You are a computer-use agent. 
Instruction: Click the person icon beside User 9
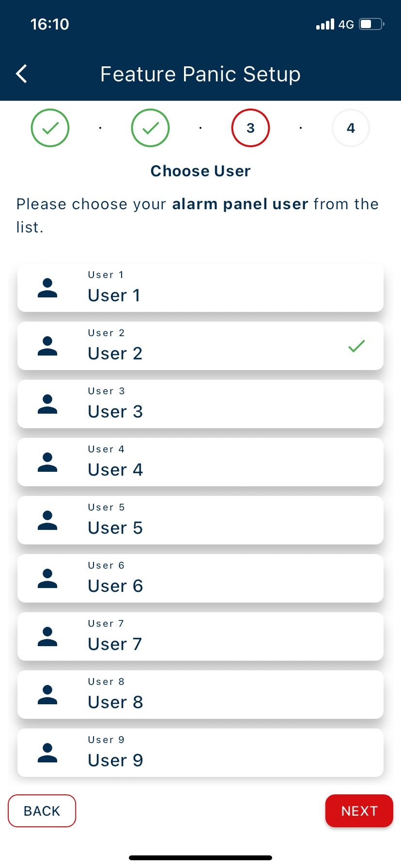point(47,753)
